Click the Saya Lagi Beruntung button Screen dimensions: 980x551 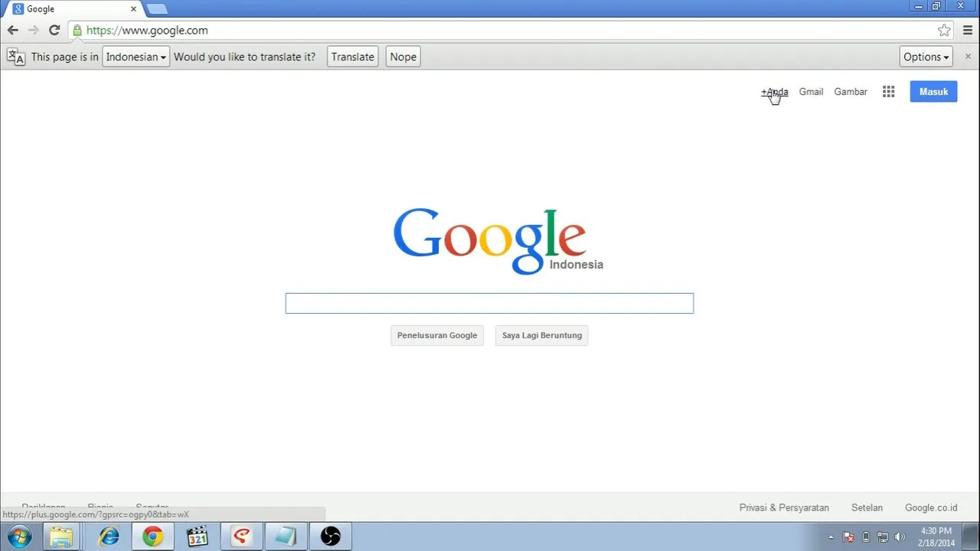pos(542,335)
